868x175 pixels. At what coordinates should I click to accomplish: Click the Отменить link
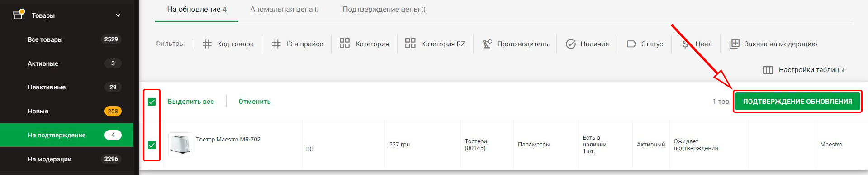pos(255,102)
